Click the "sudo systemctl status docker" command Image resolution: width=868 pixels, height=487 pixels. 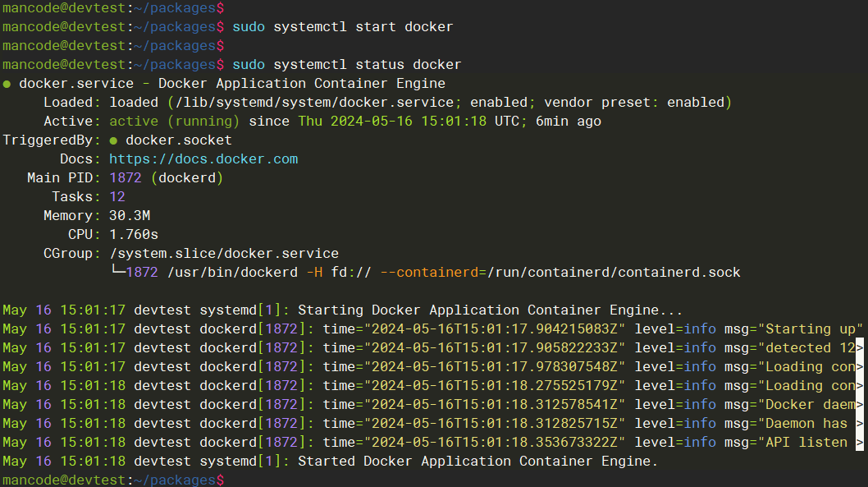click(x=346, y=65)
